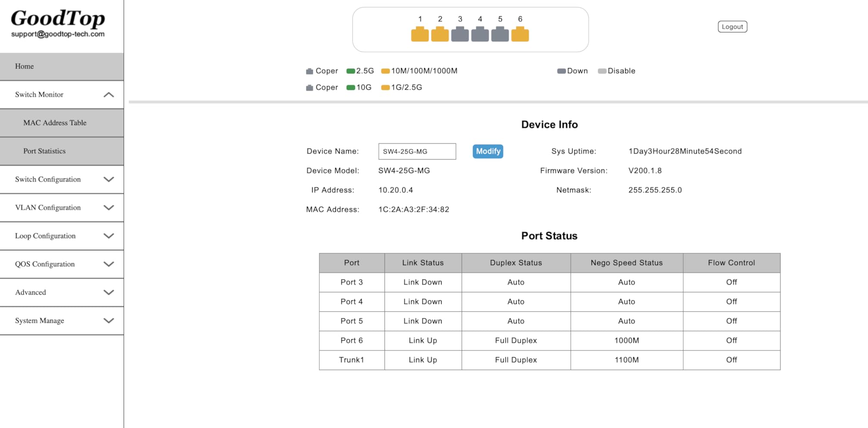
Task: Click the Device Name input field
Action: point(417,151)
